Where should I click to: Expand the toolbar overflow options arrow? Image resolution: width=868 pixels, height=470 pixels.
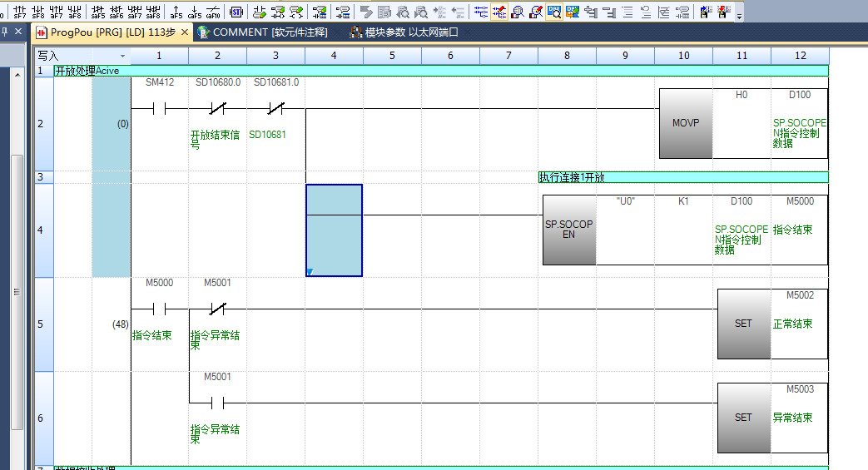[x=740, y=15]
